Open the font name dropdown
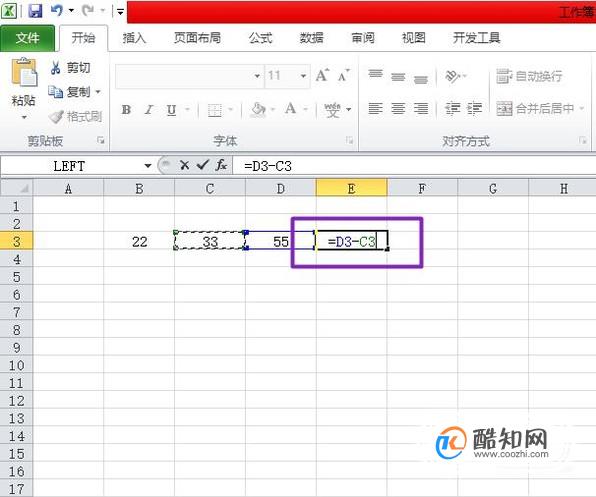 pos(257,76)
